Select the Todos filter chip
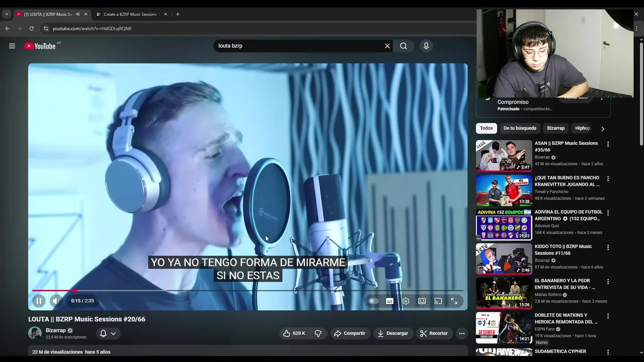 (x=486, y=128)
